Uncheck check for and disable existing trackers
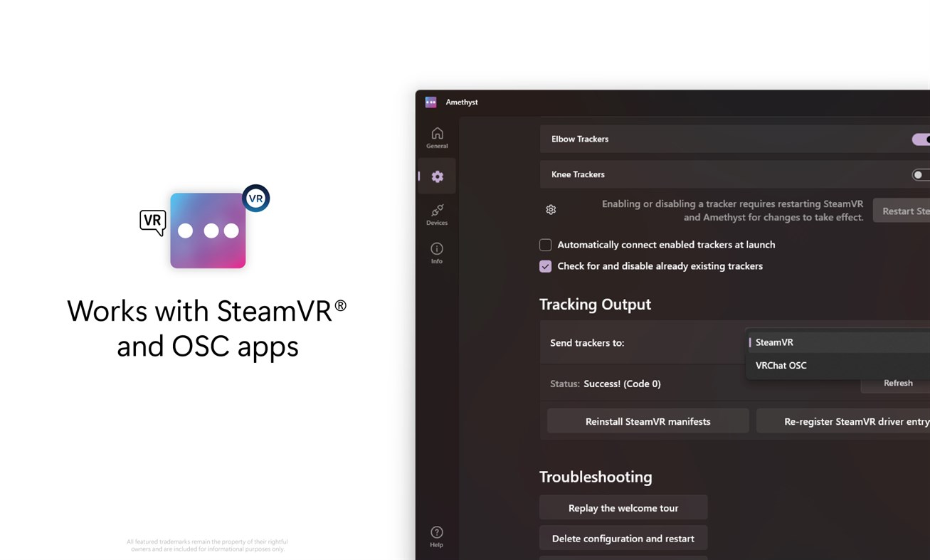The image size is (930, 560). click(x=545, y=266)
